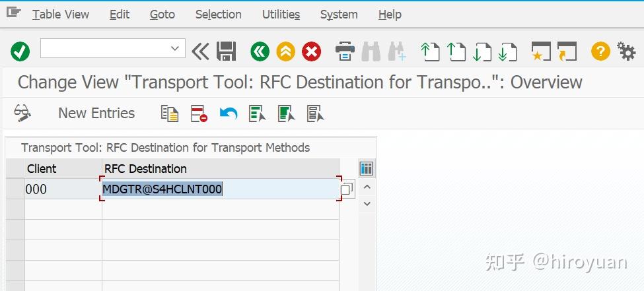Click the New Entries button
The image size is (644, 291).
[96, 113]
